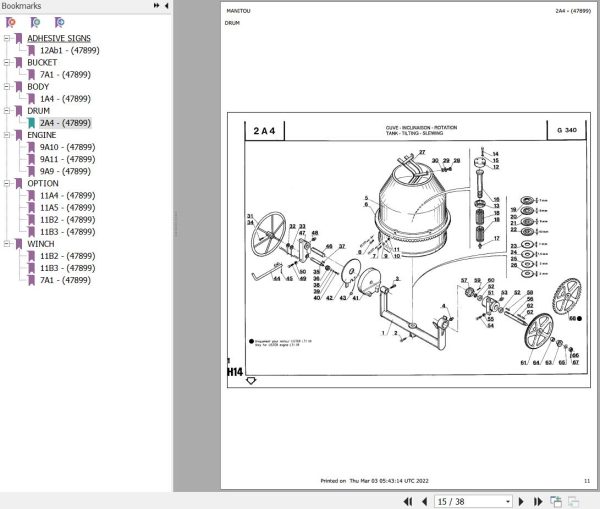The image size is (600, 509).
Task: Open the BUCKET bookmark
Action: coord(42,62)
